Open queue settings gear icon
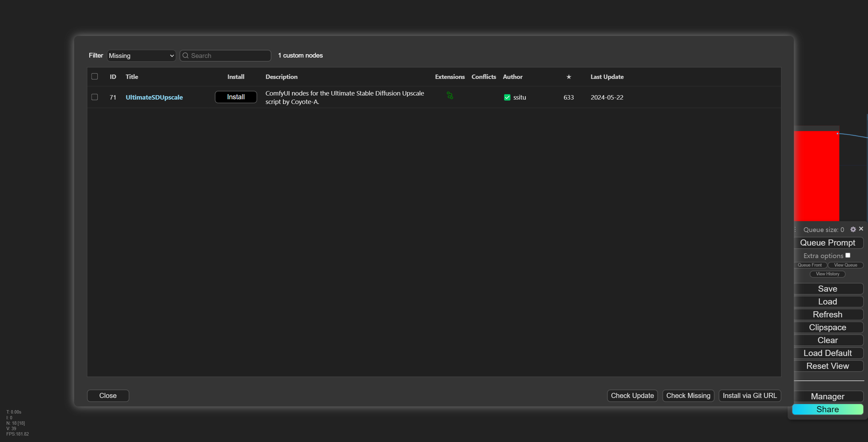 [853, 230]
